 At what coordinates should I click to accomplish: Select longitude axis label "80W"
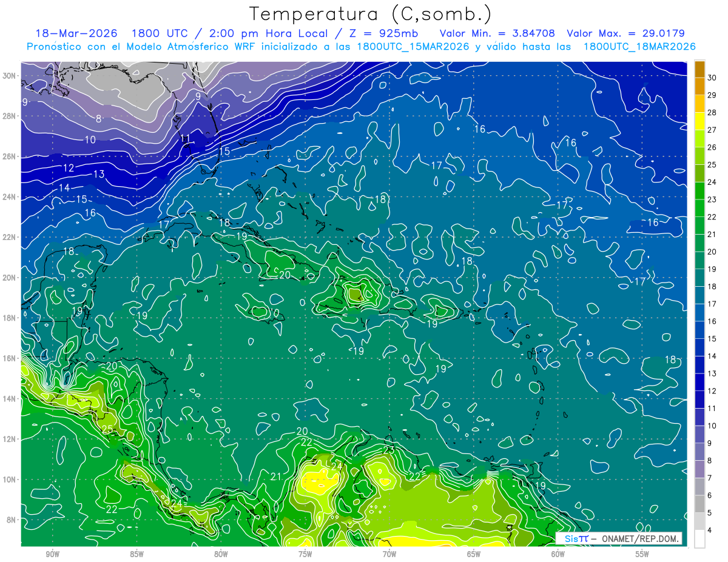point(221,554)
